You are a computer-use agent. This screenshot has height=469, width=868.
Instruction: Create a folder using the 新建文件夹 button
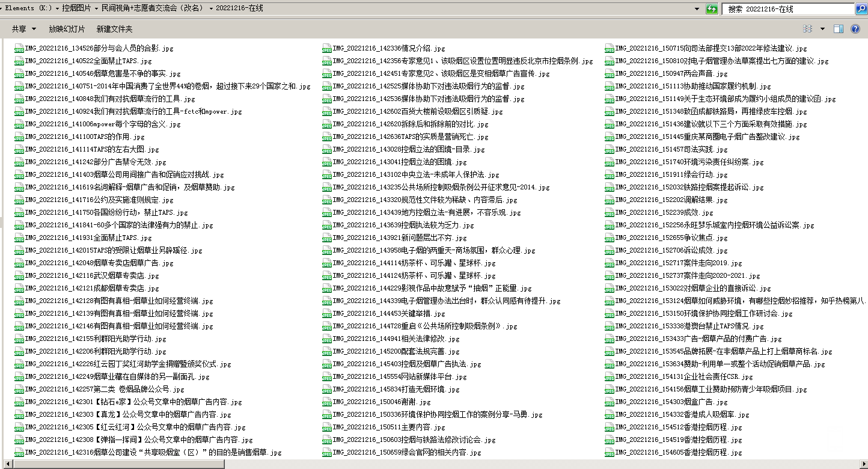click(x=114, y=28)
